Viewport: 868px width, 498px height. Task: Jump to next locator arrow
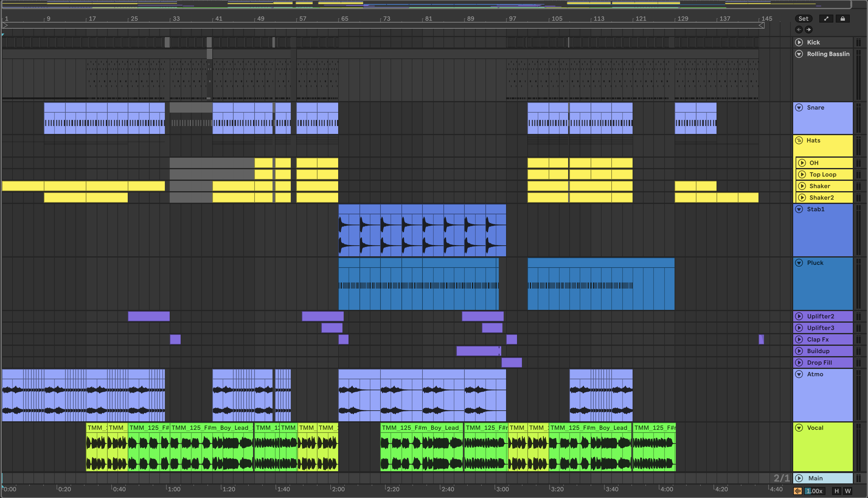tap(808, 30)
